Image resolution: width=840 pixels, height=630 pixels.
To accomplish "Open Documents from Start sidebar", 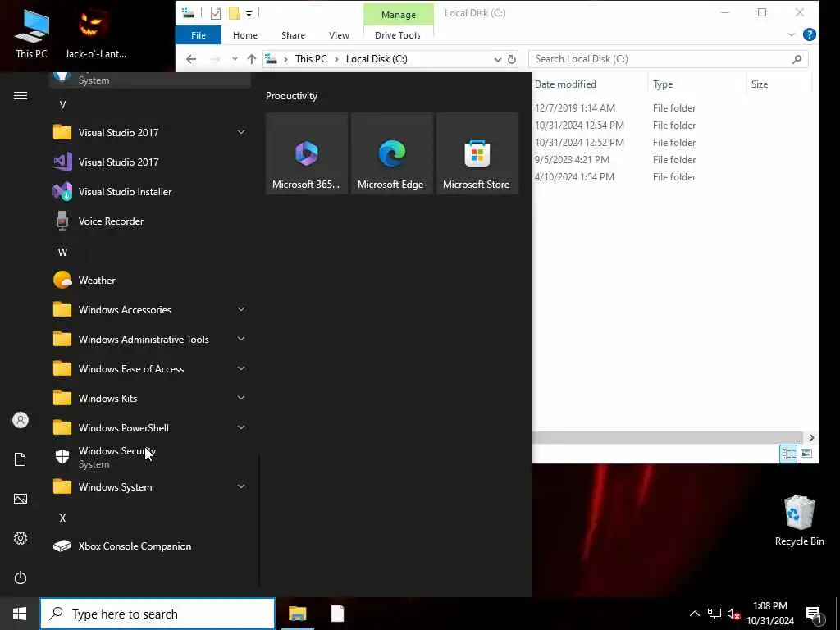I will [21, 459].
